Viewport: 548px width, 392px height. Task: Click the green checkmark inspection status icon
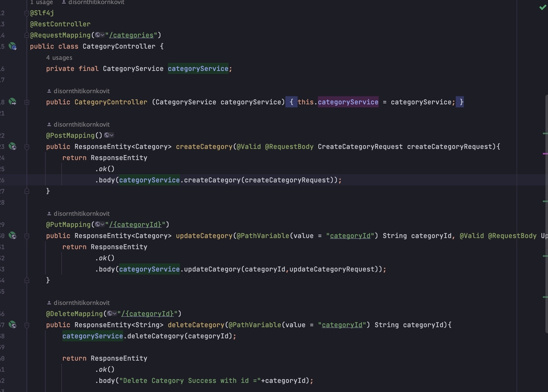point(543,7)
